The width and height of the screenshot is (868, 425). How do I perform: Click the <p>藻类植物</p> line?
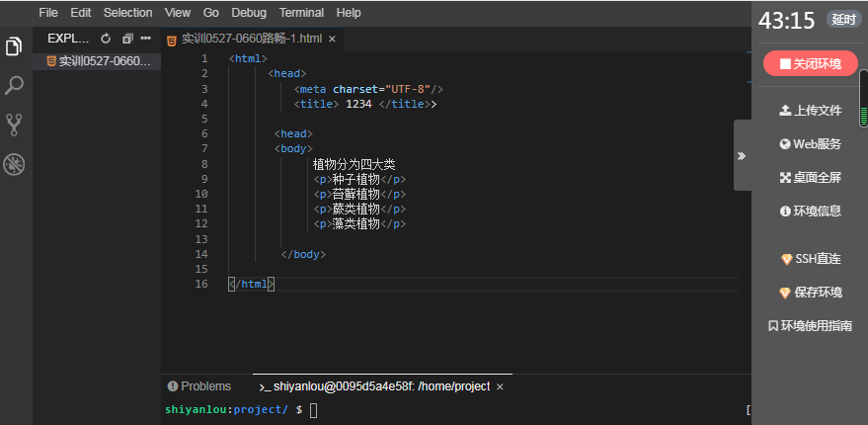pos(359,223)
